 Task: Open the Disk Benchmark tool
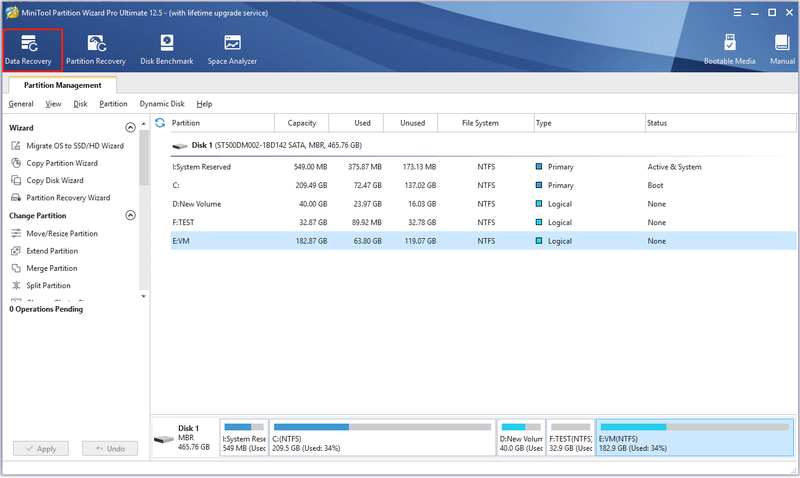pos(167,49)
